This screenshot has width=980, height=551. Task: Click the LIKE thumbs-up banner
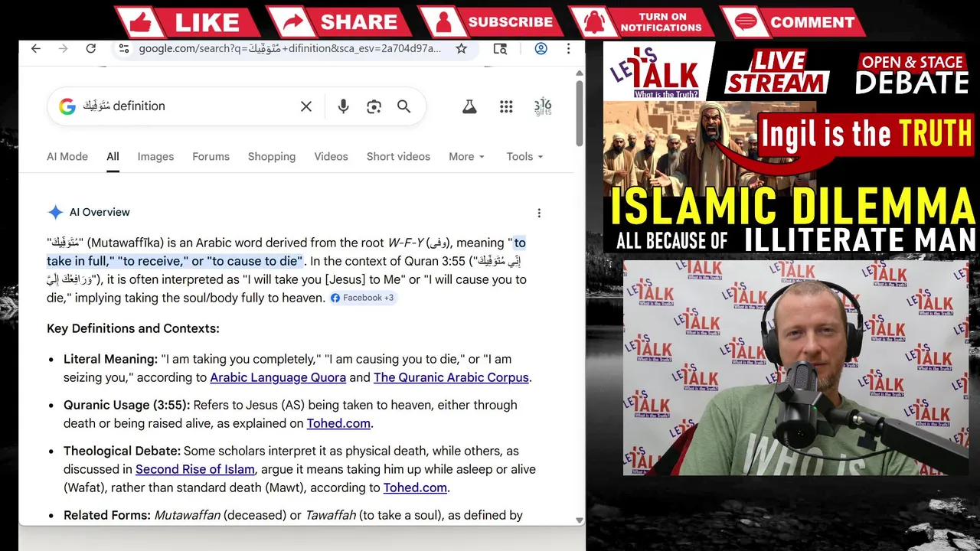[x=188, y=22]
